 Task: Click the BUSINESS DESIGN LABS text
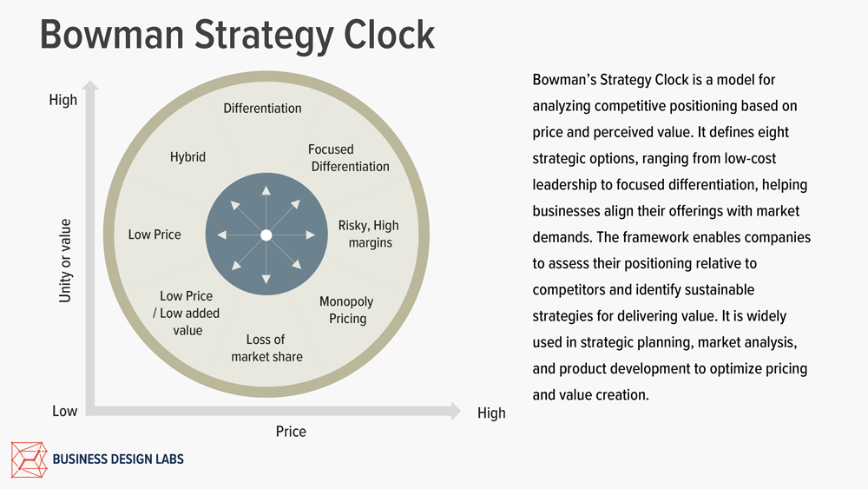point(118,459)
